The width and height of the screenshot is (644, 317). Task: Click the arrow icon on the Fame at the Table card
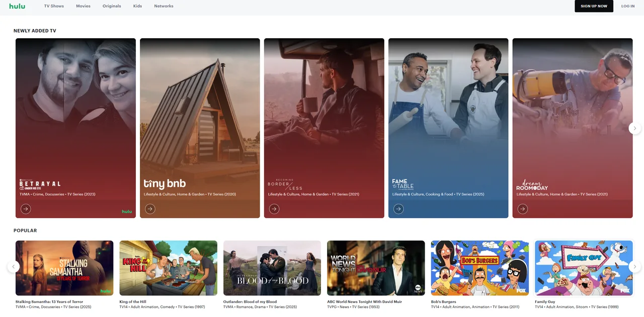click(x=398, y=208)
